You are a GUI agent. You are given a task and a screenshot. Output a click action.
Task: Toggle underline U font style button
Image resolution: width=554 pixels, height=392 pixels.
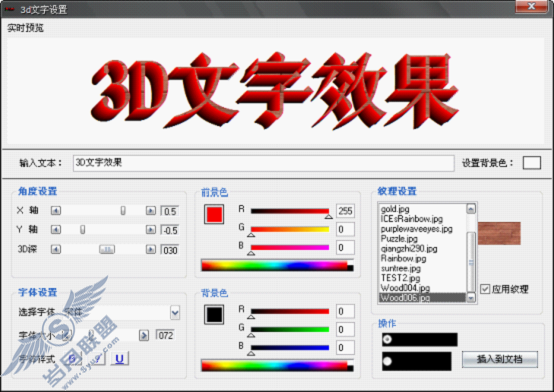click(x=119, y=358)
